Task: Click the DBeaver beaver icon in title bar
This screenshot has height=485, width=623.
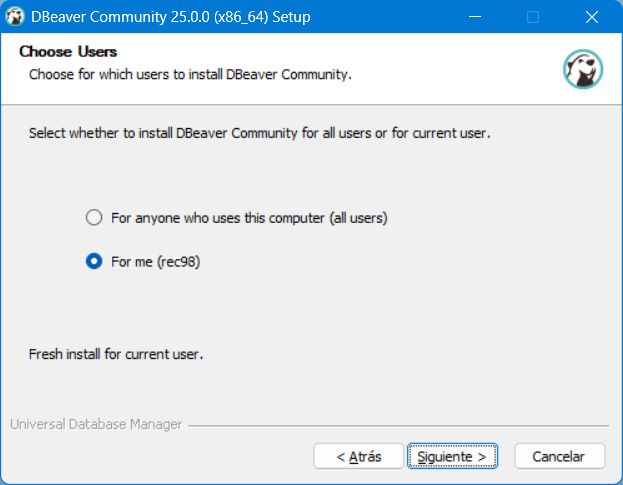Action: point(15,17)
